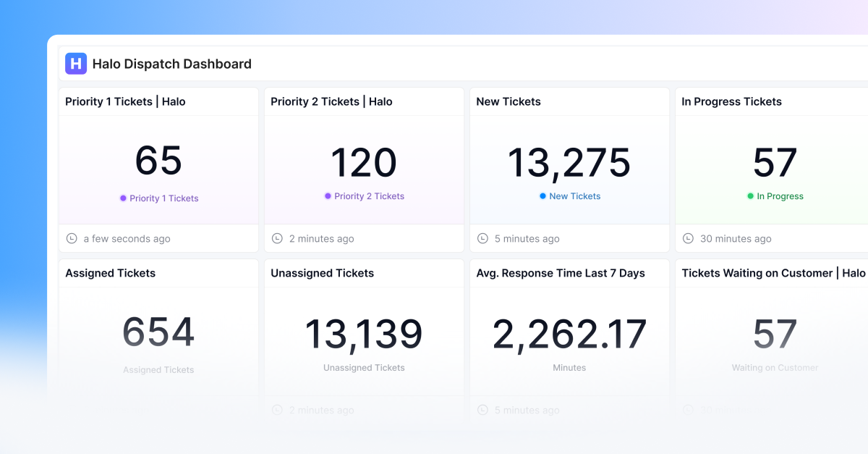Click the 'New Tickets' legend label under 13,275

(575, 196)
